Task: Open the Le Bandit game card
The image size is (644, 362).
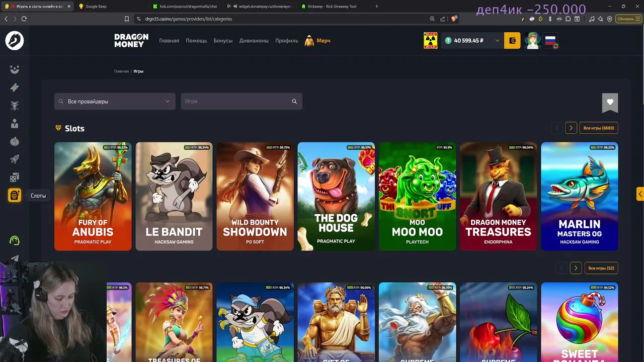Action: click(174, 196)
